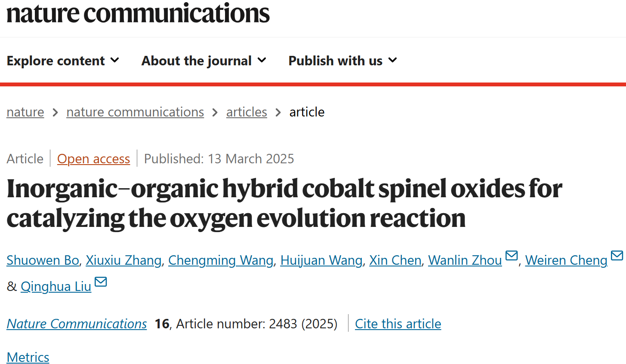The width and height of the screenshot is (626, 364).
Task: Open the Metrics link
Action: (28, 357)
